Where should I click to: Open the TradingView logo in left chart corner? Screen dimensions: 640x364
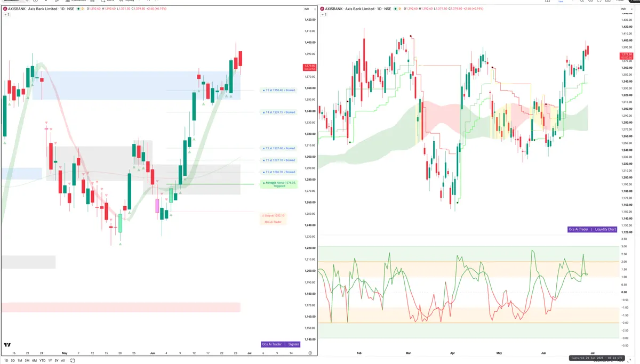7,345
